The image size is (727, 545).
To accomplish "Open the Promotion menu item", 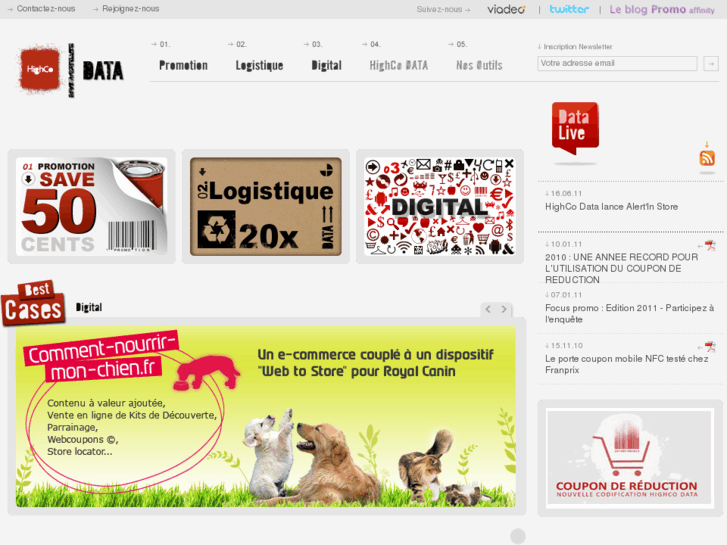I will tap(183, 65).
